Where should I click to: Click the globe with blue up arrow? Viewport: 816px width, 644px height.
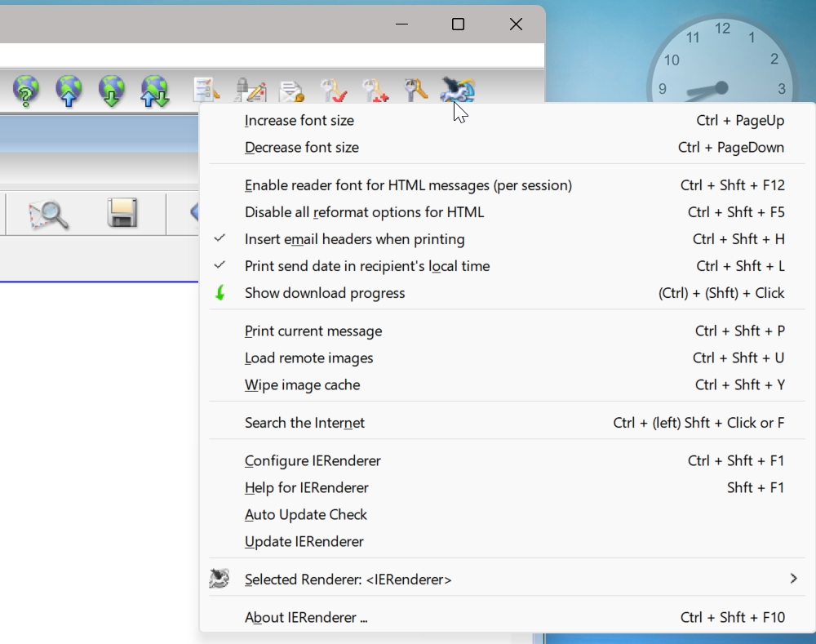point(69,90)
